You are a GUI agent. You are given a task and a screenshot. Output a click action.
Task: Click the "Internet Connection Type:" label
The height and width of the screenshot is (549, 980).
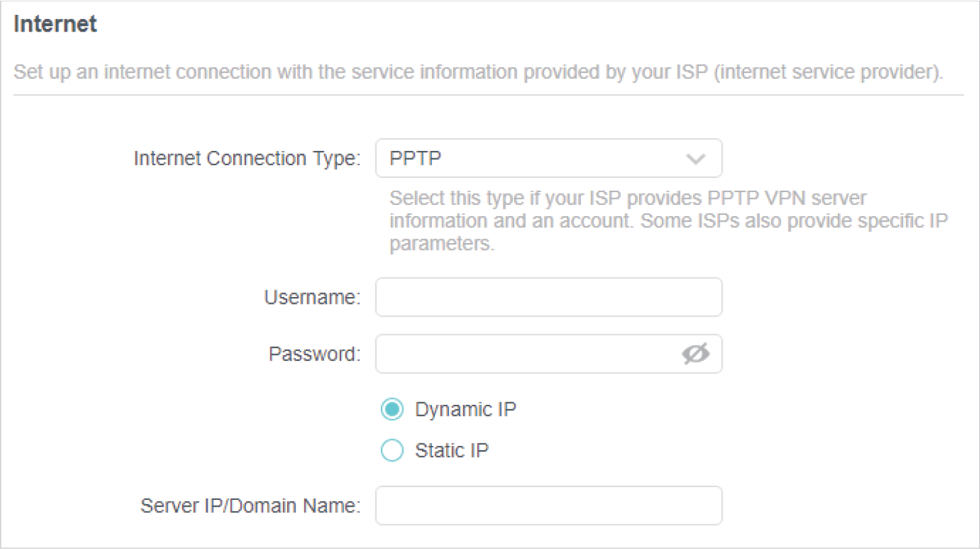pos(247,158)
